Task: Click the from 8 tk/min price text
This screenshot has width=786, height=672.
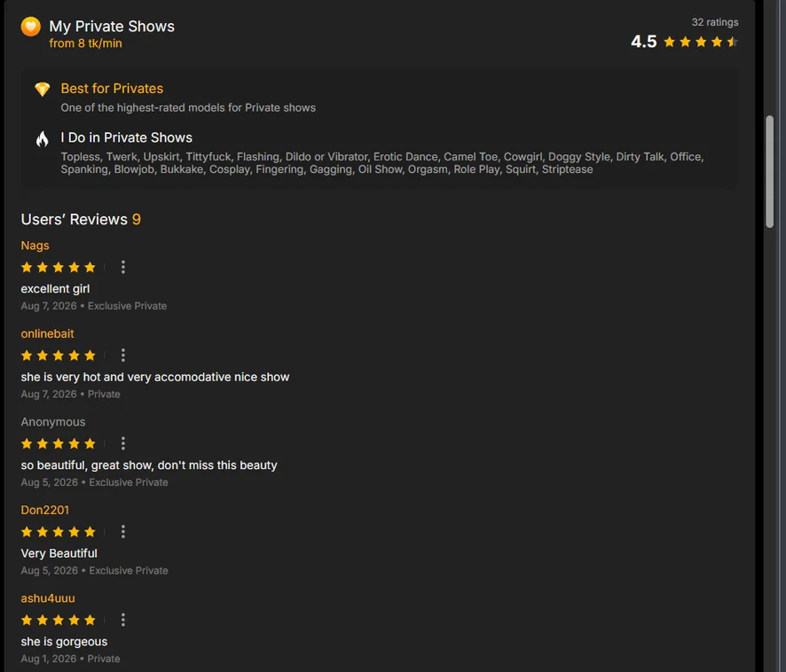Action: click(x=85, y=43)
